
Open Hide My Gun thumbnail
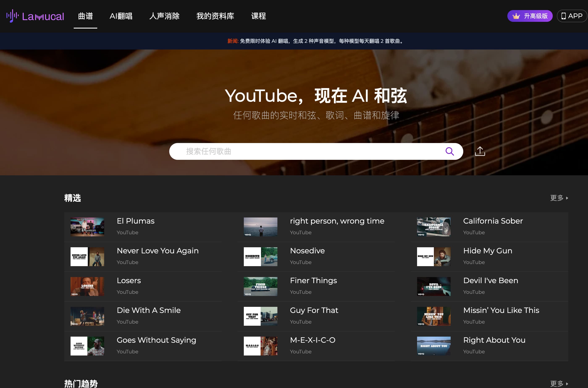[434, 257]
